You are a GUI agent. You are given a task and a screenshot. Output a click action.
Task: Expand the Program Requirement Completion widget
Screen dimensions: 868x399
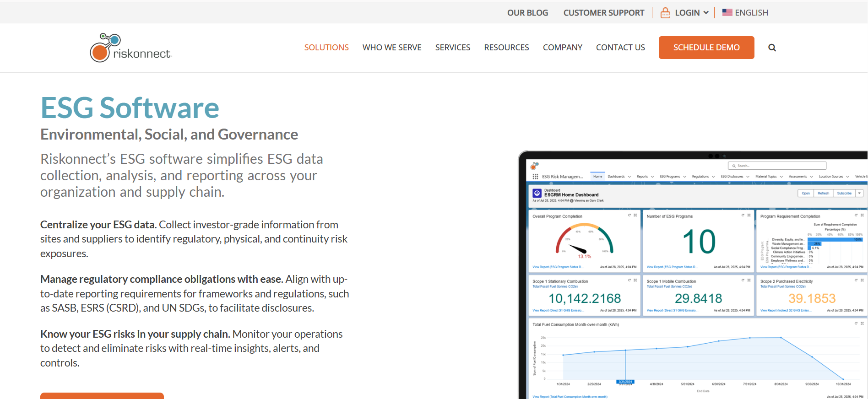click(x=862, y=215)
